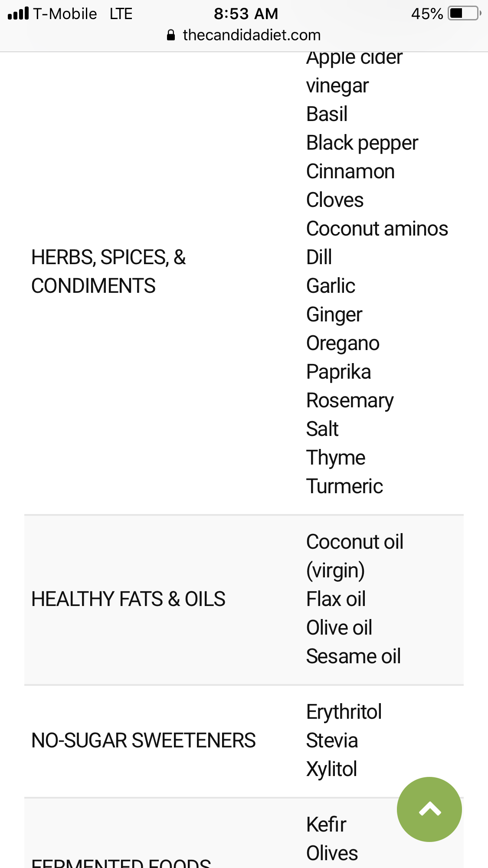Screen dimensions: 488x868
Task: Select the Healthy Fats & Oils row heading
Action: click(x=128, y=599)
